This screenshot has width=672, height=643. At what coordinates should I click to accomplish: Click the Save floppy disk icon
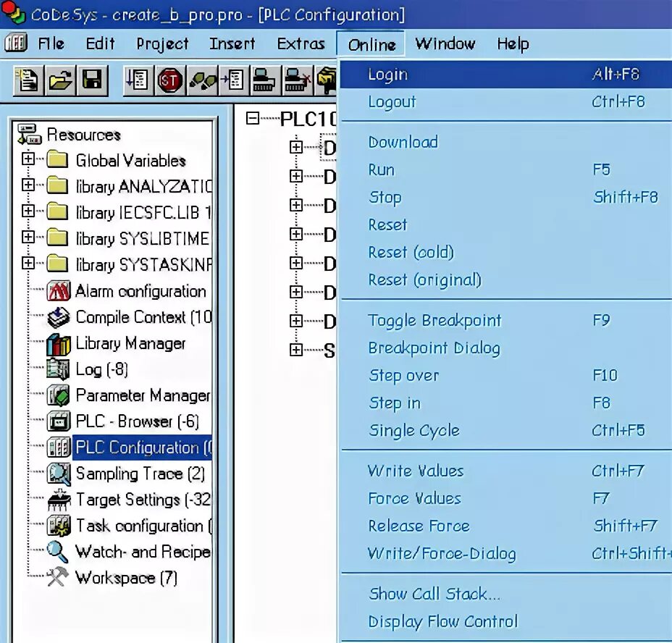click(x=92, y=80)
